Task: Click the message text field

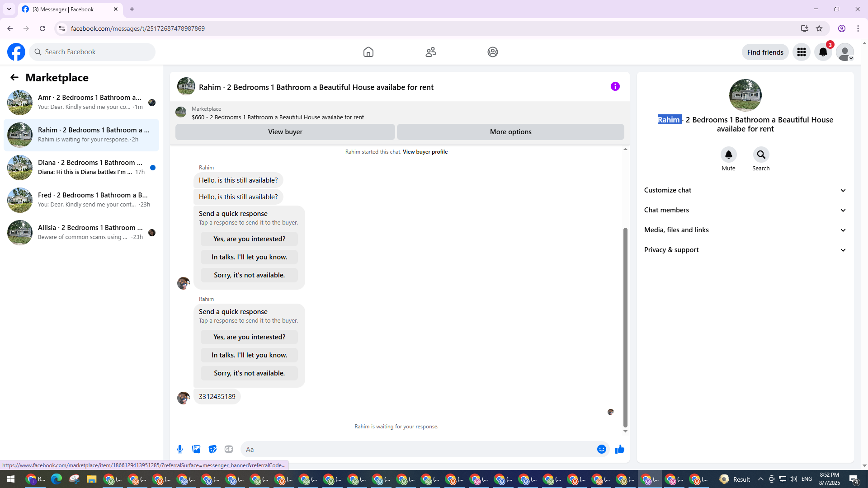Action: point(418,449)
